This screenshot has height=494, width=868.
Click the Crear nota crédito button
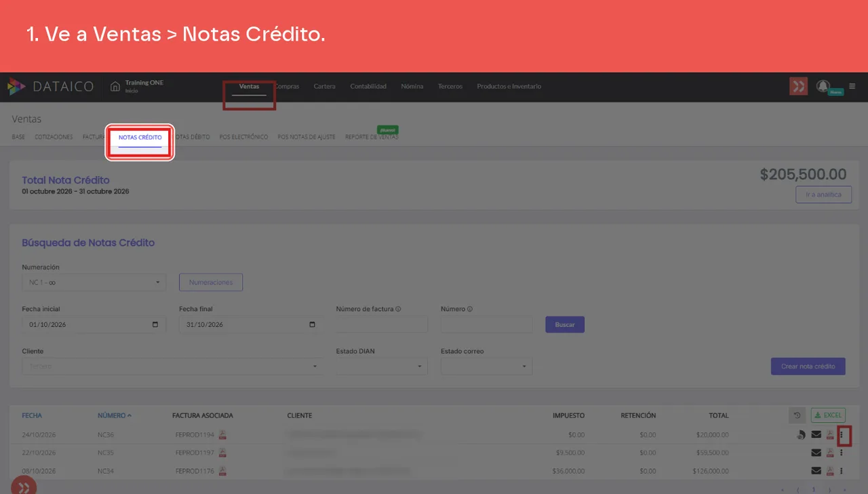click(808, 366)
